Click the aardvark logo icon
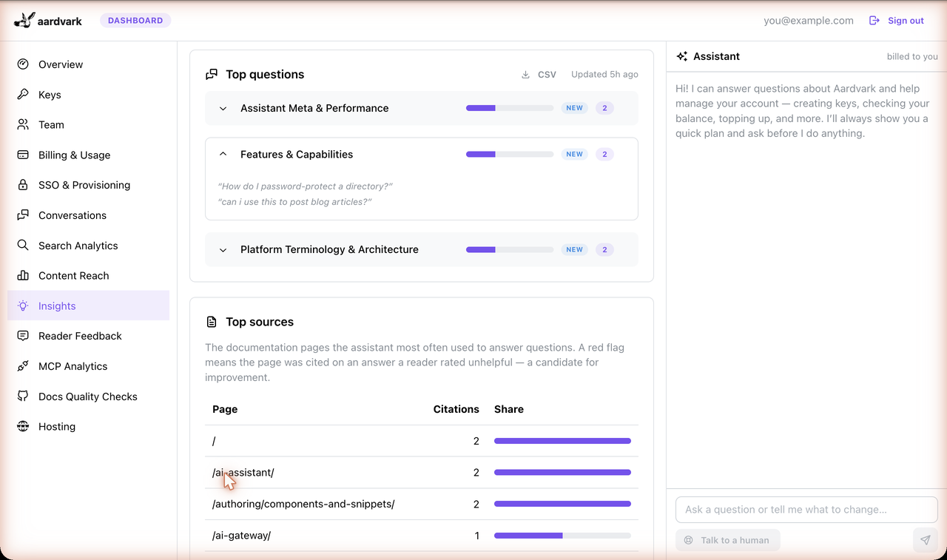The height and width of the screenshot is (560, 947). [24, 20]
